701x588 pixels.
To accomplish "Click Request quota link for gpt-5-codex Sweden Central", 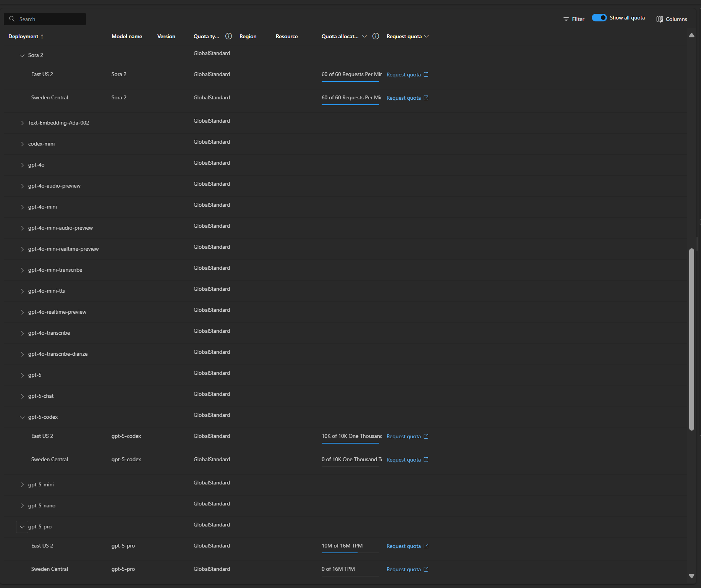I will point(403,460).
